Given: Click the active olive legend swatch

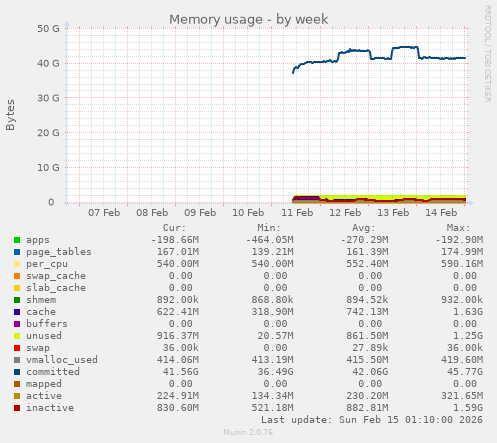Looking at the screenshot, I should (x=17, y=396).
